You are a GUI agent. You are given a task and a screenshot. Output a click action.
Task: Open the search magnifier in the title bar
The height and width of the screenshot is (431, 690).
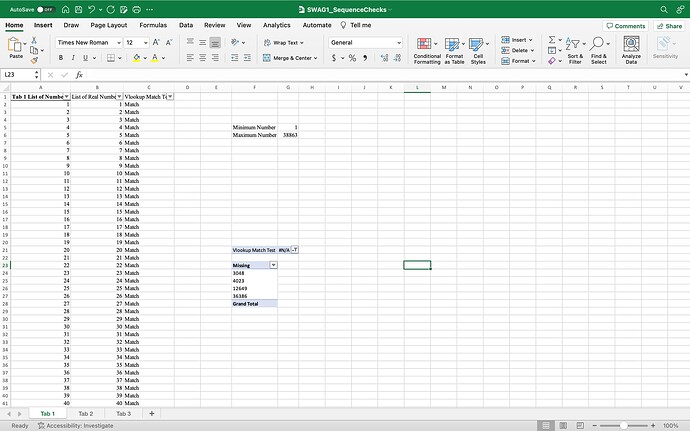click(664, 9)
